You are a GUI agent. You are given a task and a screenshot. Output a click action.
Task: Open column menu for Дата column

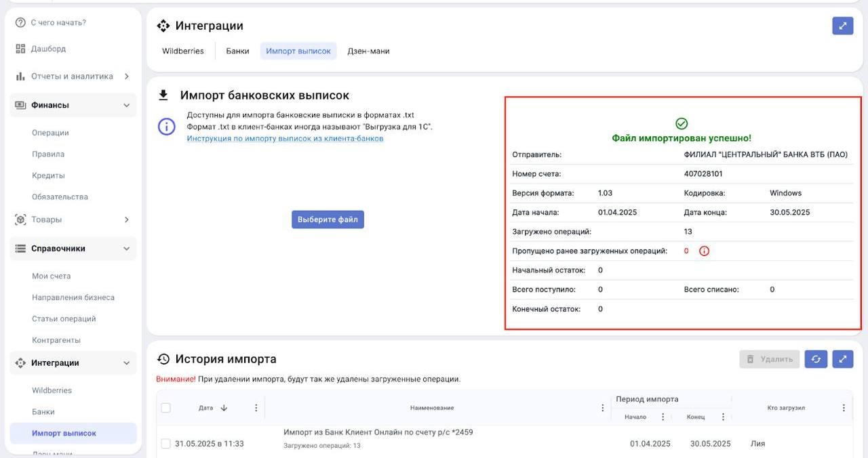(256, 408)
